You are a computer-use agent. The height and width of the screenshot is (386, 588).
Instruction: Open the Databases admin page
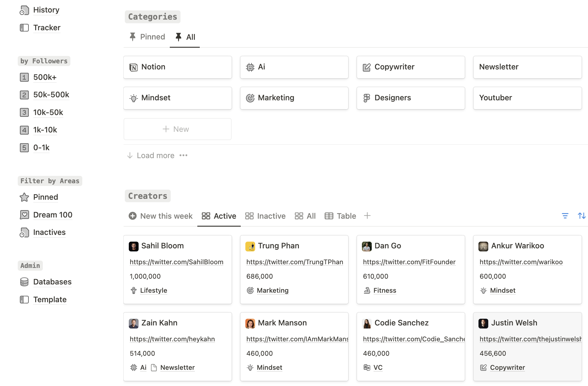tap(52, 282)
